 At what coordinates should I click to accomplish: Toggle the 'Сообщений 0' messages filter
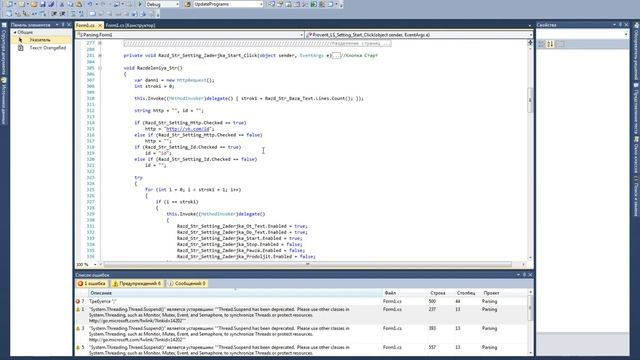point(187,283)
